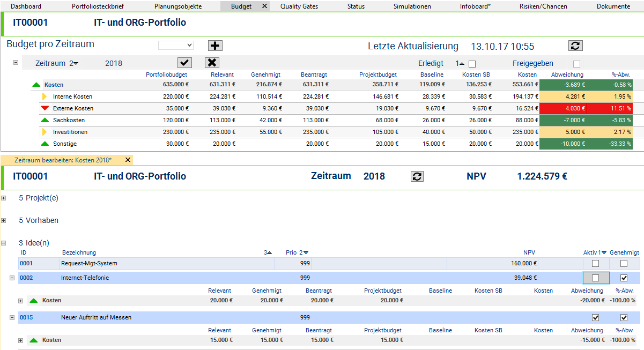This screenshot has width=644, height=350.
Task: Expand the 5 Projekt(e) group
Action: coord(4,198)
